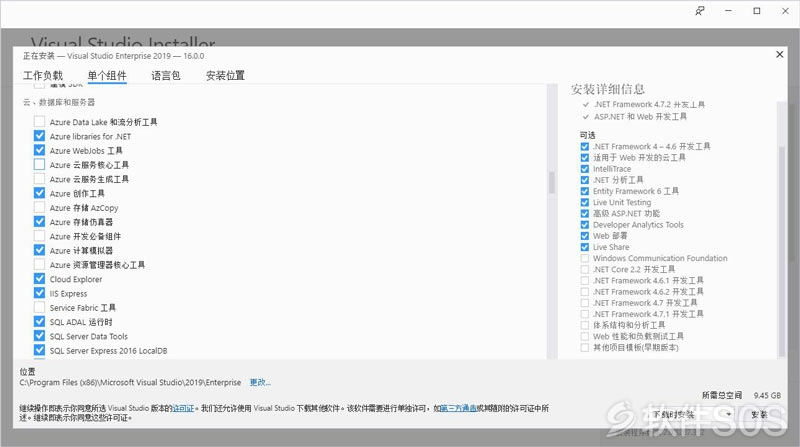This screenshot has height=447, width=800.
Task: Check Azure 资源管理器核心工具
Action: coord(39,264)
